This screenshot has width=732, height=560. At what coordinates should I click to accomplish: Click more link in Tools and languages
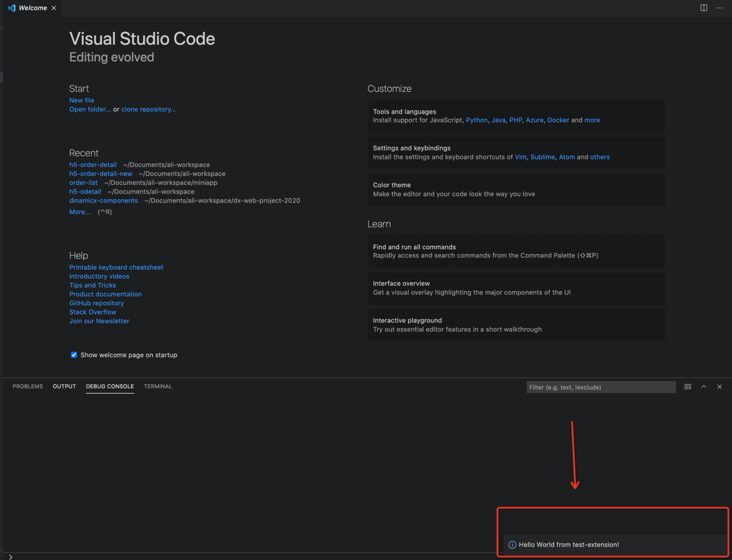tap(592, 120)
